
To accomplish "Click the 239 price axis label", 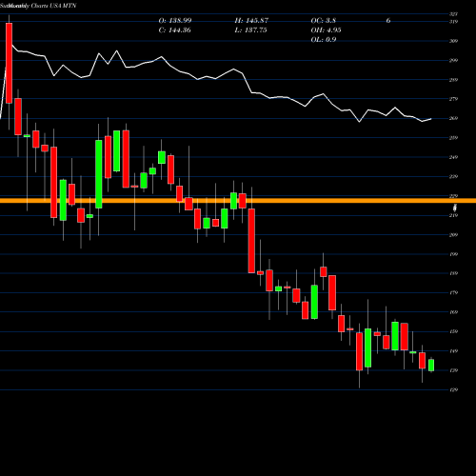I will point(453,176).
